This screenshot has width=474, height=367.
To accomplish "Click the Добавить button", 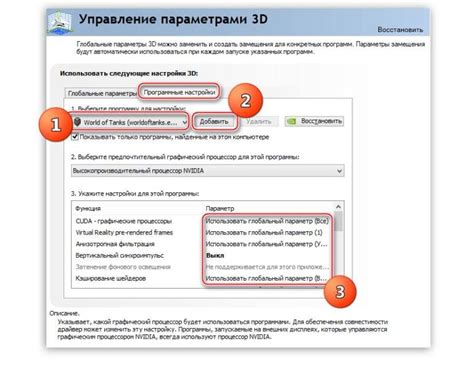I will tap(214, 122).
